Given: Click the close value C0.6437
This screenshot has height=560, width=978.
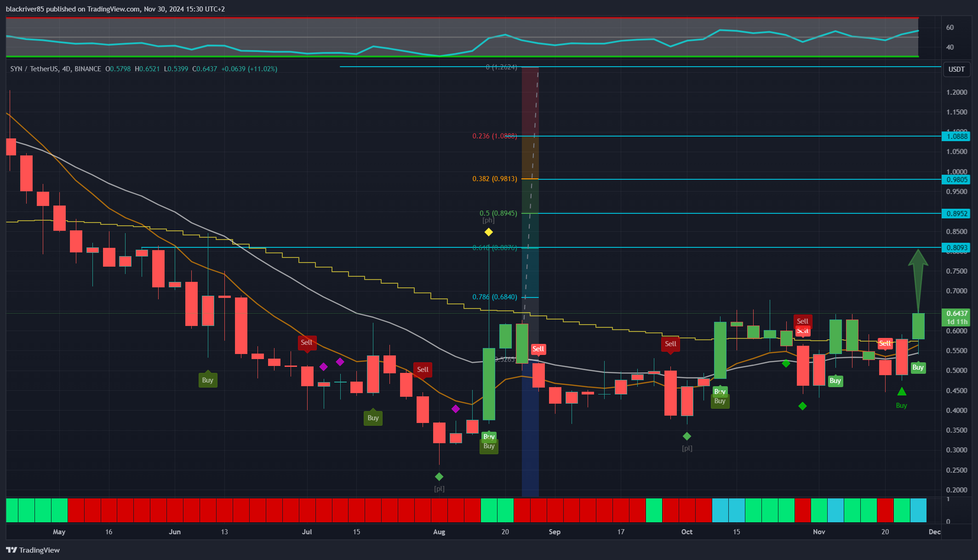Looking at the screenshot, I should click(x=205, y=69).
